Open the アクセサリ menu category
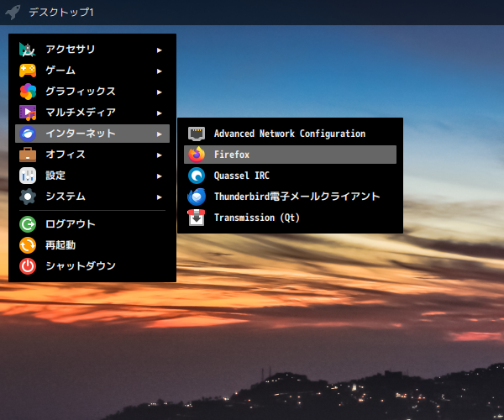Screen dimensions: 504x420 click(x=92, y=50)
